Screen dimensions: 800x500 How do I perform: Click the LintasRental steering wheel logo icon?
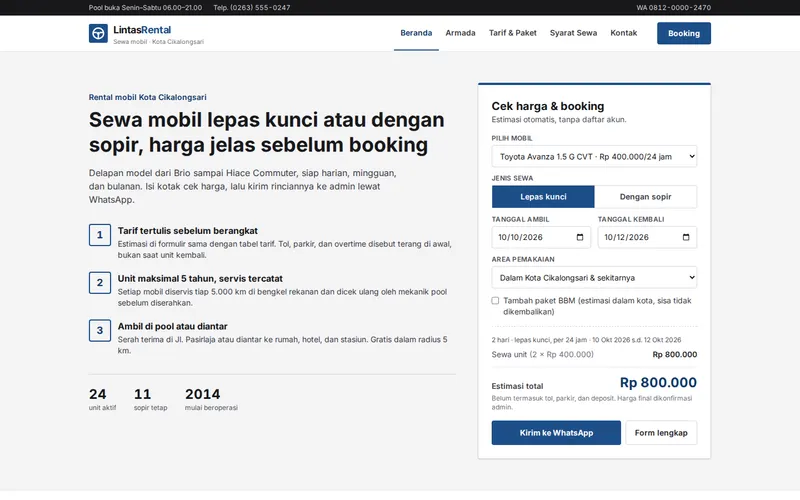coord(98,33)
